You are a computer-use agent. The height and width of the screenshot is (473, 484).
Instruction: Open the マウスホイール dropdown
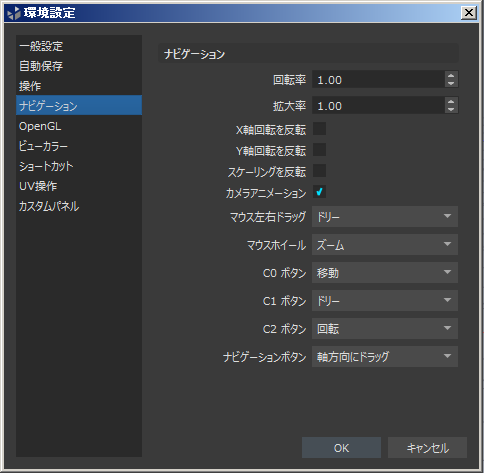pos(385,245)
